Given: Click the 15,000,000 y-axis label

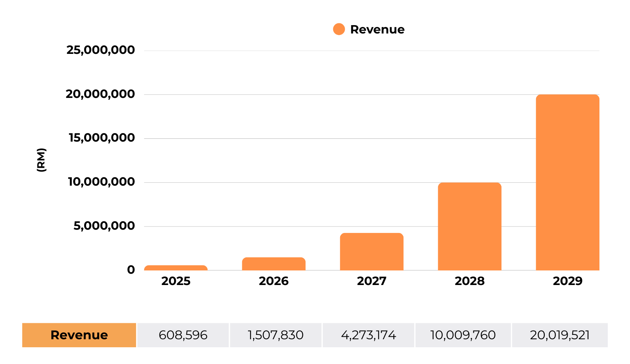Looking at the screenshot, I should point(102,138).
